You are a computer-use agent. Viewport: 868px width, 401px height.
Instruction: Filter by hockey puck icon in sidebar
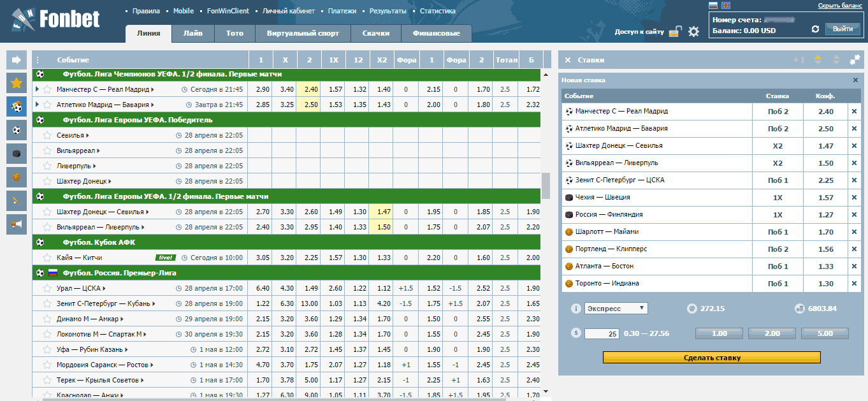pos(17,154)
